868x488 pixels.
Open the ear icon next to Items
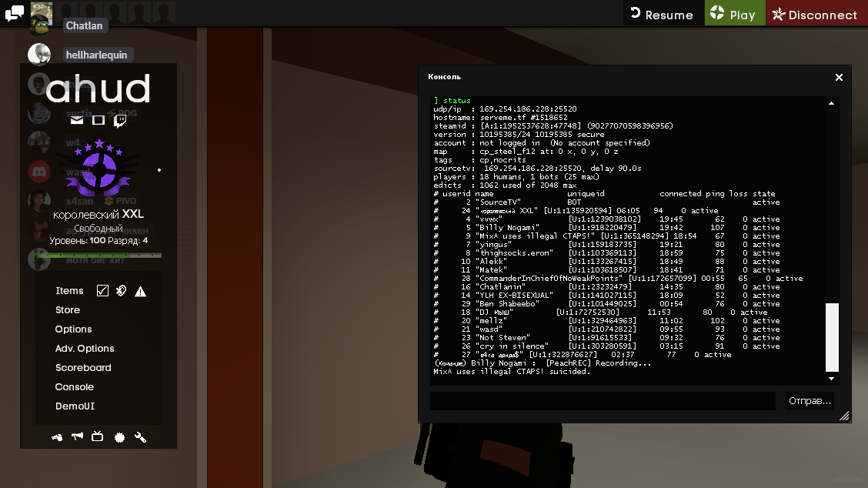click(122, 291)
